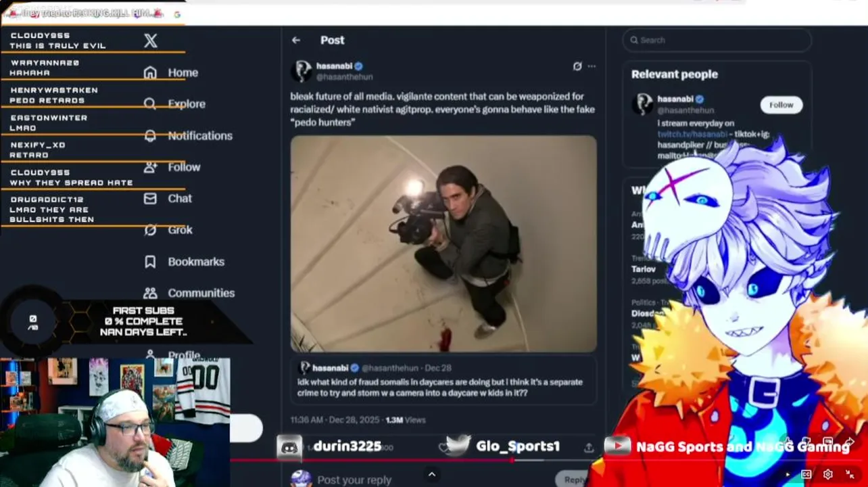Open Communities in the X sidebar
The width and height of the screenshot is (868, 487).
tap(189, 293)
